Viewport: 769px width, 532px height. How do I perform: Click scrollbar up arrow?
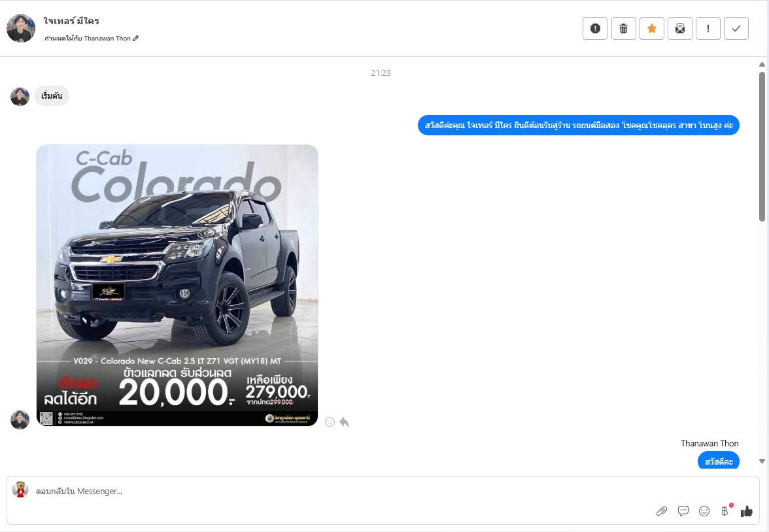click(x=762, y=65)
